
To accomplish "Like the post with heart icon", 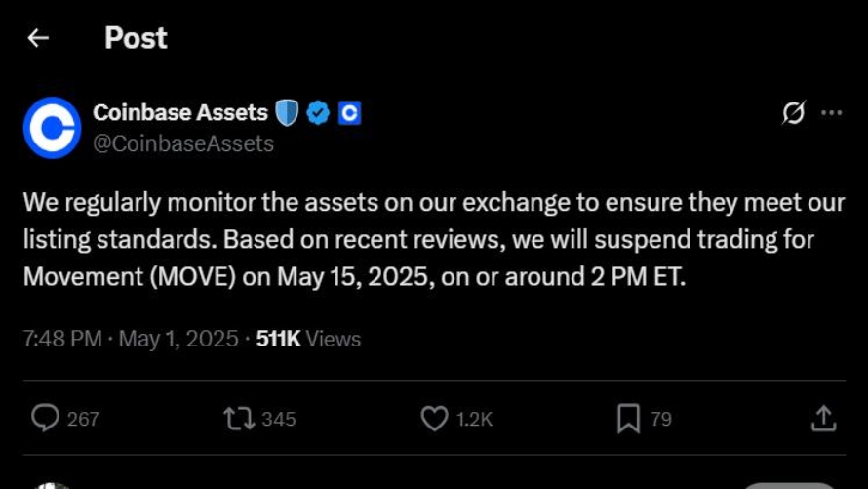I will [x=435, y=419].
